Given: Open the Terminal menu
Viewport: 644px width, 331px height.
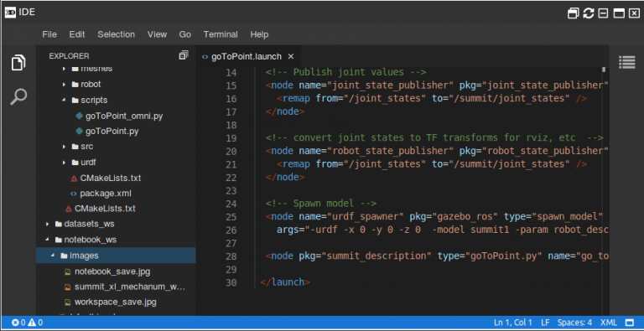Looking at the screenshot, I should coord(221,34).
